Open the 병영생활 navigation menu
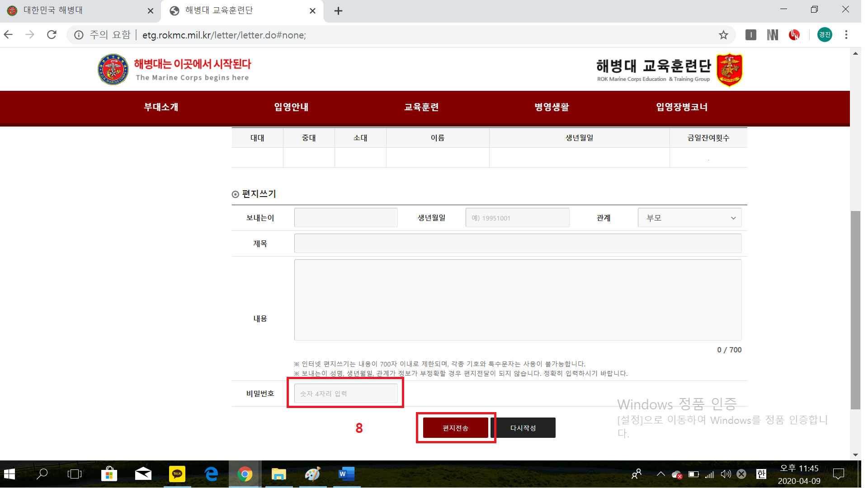868x488 pixels. [552, 107]
